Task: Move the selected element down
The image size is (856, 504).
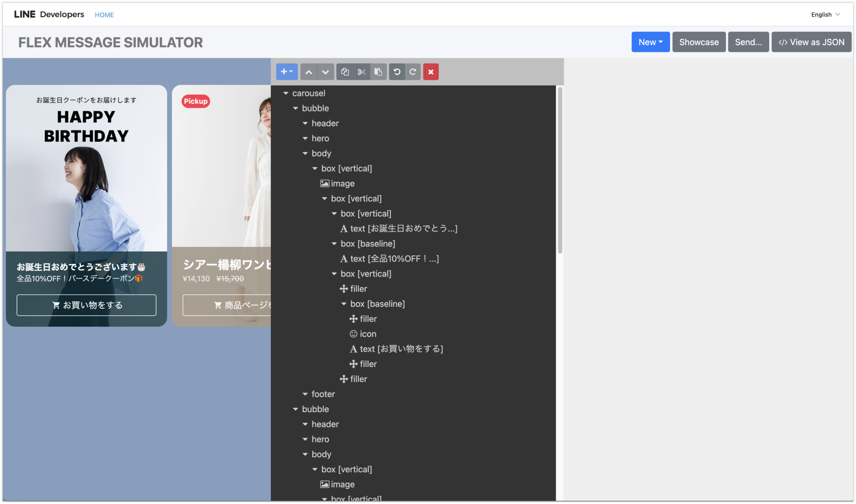Action: pyautogui.click(x=325, y=71)
